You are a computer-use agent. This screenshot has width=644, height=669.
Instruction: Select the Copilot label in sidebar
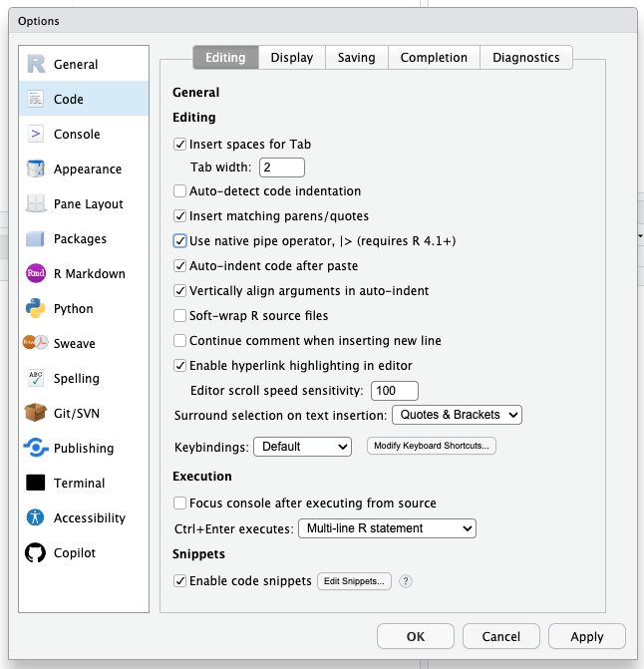75,553
